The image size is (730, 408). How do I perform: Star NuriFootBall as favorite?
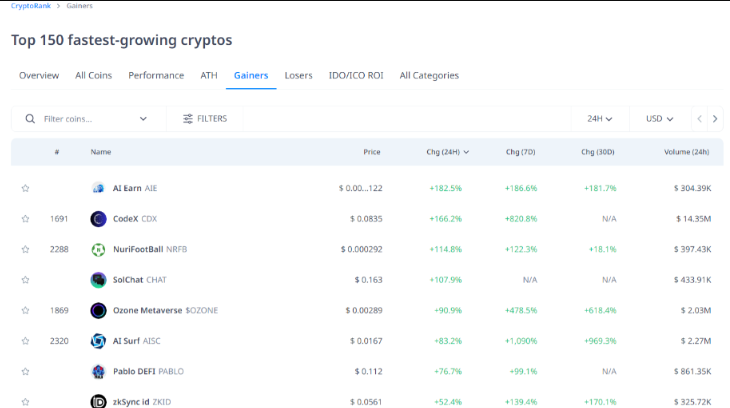point(25,249)
